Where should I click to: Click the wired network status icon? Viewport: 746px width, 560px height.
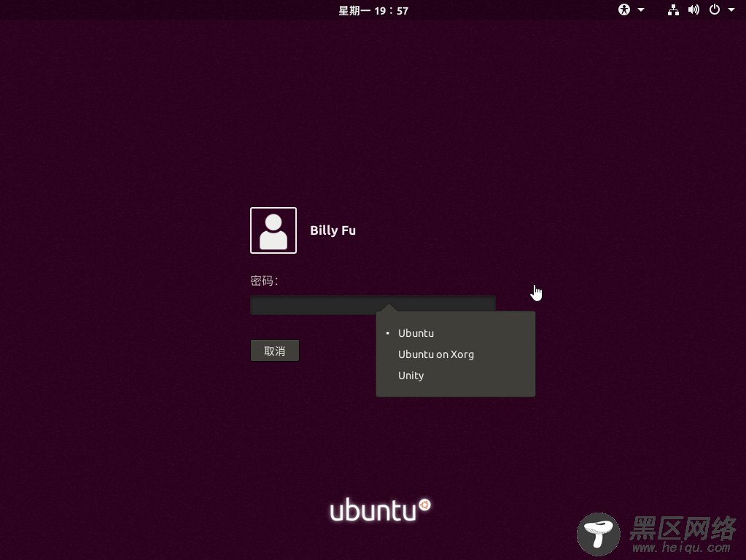coord(673,9)
